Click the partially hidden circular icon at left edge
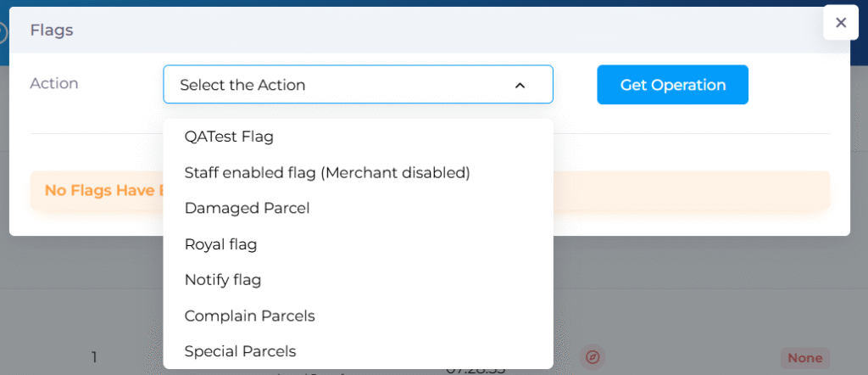 click(x=3, y=32)
